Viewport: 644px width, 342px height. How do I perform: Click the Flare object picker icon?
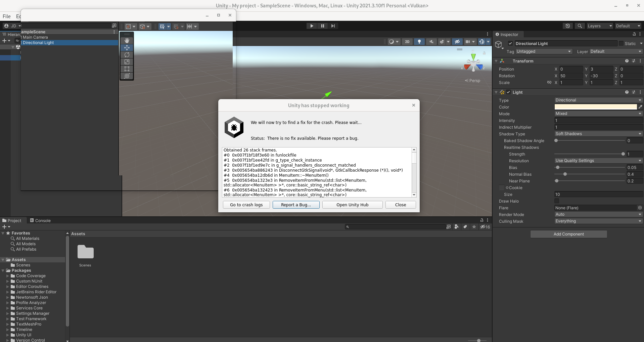640,208
